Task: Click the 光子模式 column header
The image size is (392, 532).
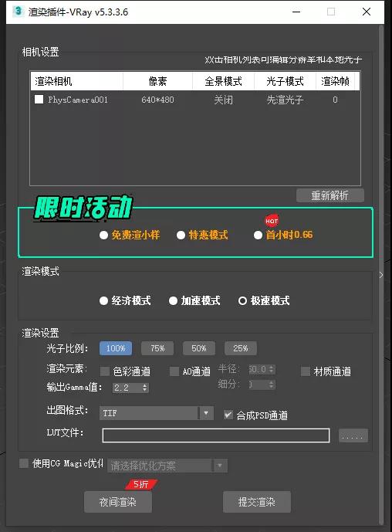Action: click(x=285, y=81)
